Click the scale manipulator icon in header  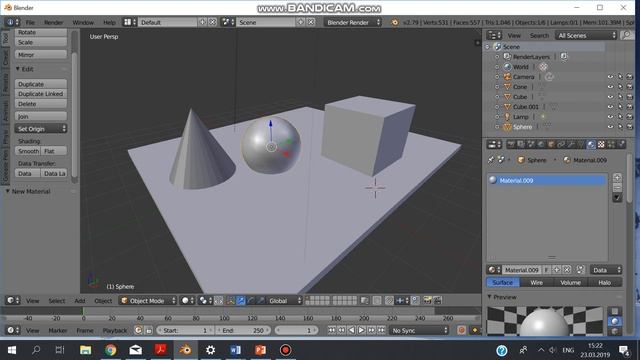coord(261,301)
